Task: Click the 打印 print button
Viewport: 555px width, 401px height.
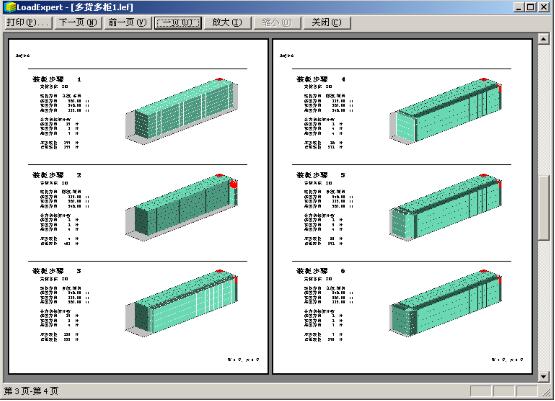Action: (x=28, y=23)
